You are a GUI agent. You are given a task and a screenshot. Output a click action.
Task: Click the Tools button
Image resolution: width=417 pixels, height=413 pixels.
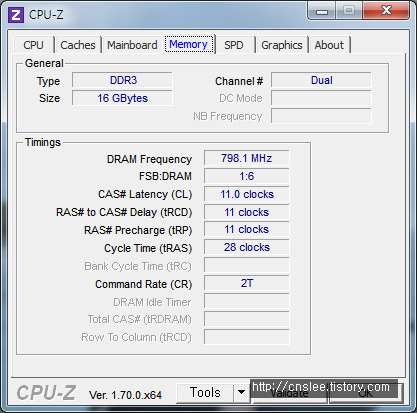coord(205,393)
